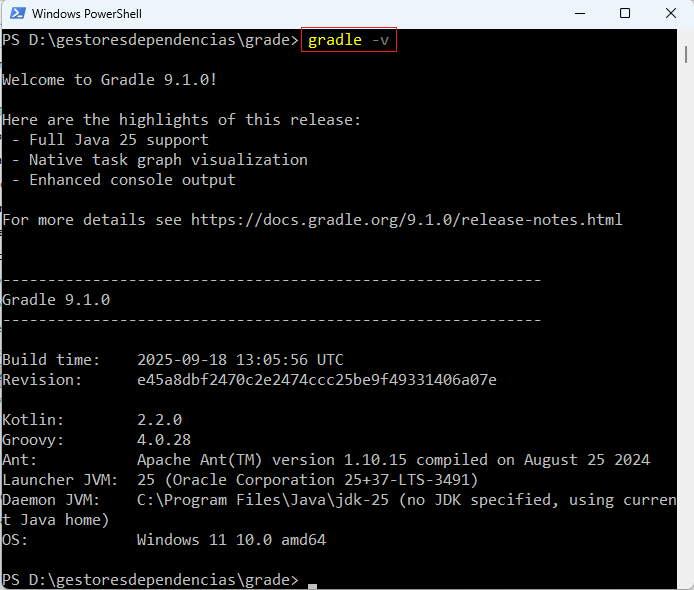Maximize the Windows PowerShell window

click(x=625, y=14)
